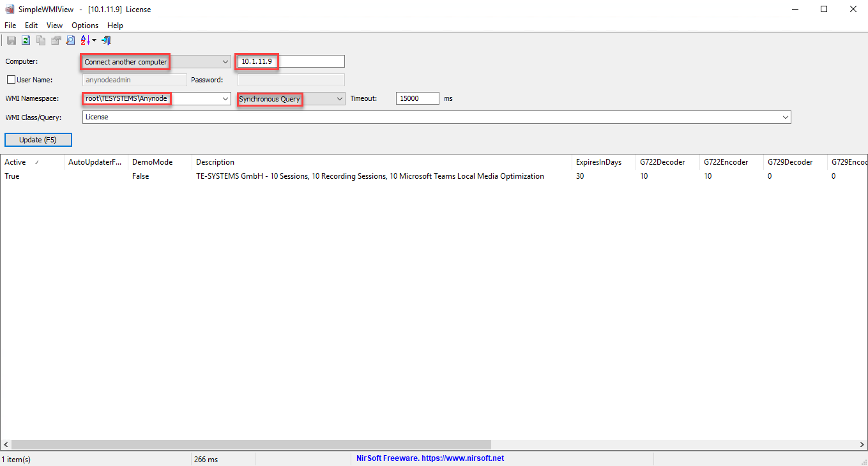The height and width of the screenshot is (466, 868).
Task: Click the Timeout input field
Action: [416, 98]
